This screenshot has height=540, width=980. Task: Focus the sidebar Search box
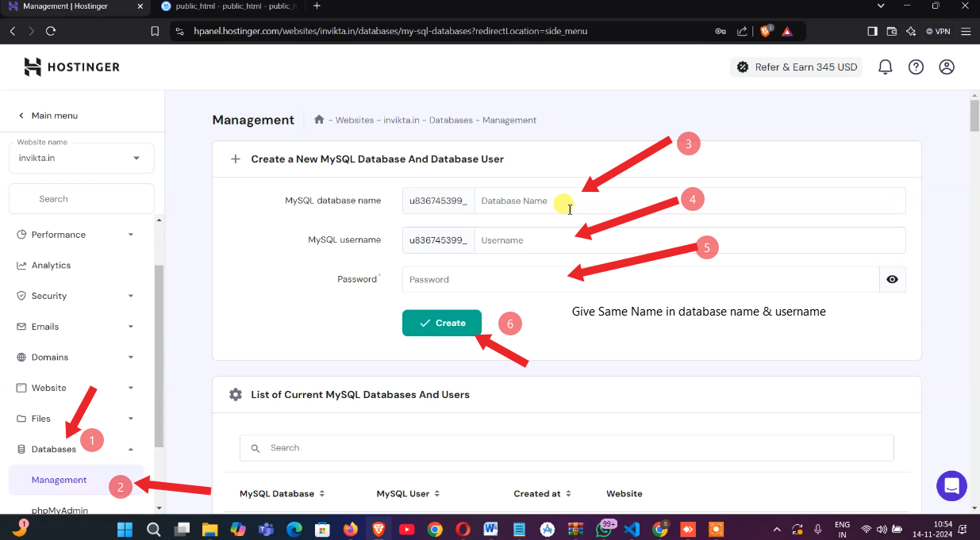pyautogui.click(x=82, y=199)
